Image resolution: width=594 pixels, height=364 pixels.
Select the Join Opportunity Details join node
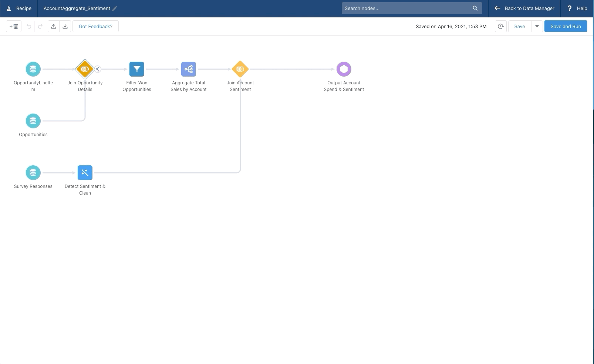pos(85,69)
